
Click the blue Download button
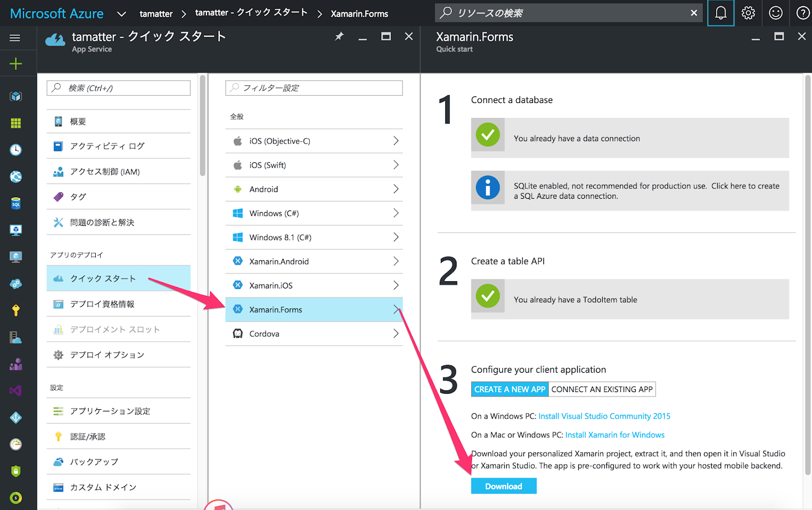pyautogui.click(x=503, y=486)
